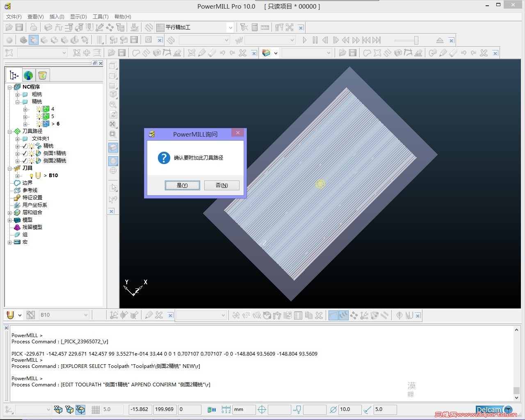Click the simulation speed slider
Screen dimensions: 525x420
[x=416, y=40]
